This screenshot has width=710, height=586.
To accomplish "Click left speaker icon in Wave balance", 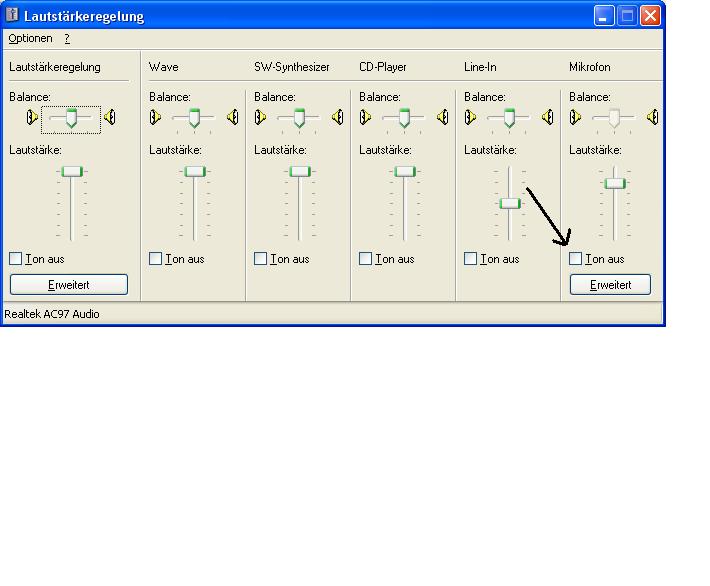I will point(155,117).
